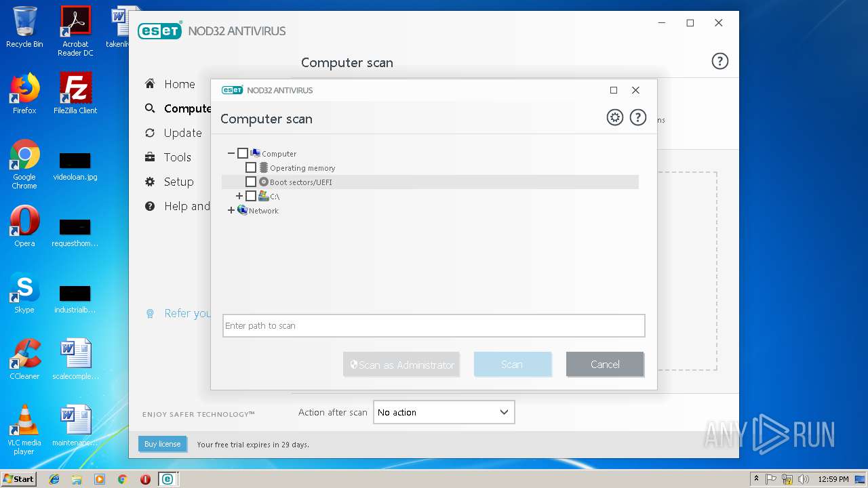This screenshot has height=488, width=868.
Task: Open Home in ESET sidebar
Action: tap(179, 84)
